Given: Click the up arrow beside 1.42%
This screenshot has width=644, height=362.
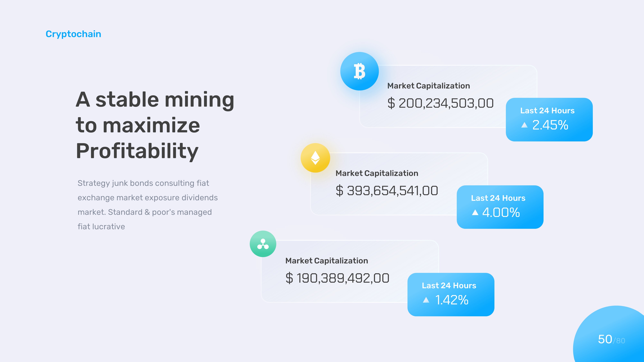Looking at the screenshot, I should tap(426, 300).
